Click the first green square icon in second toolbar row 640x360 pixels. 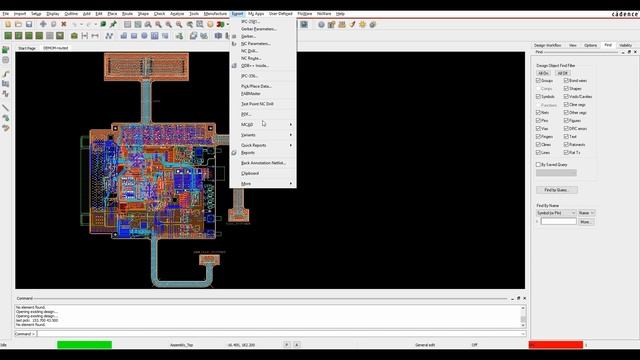[8, 36]
